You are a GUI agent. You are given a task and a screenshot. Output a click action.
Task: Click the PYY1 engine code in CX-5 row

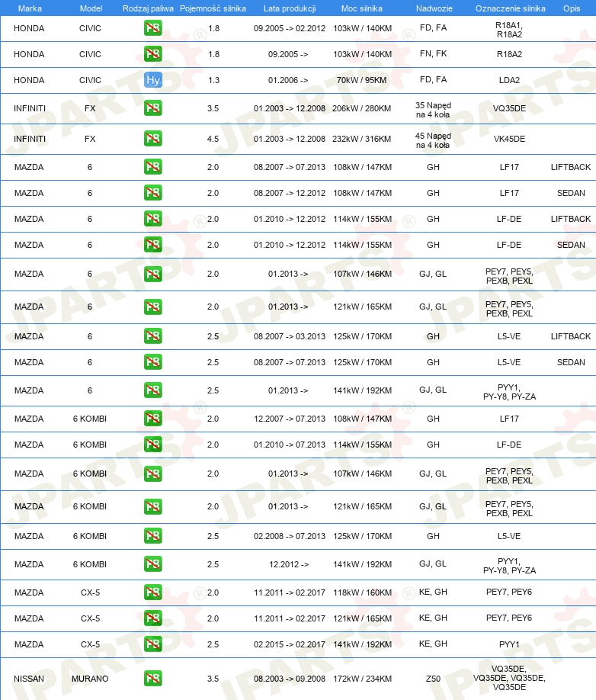(509, 644)
